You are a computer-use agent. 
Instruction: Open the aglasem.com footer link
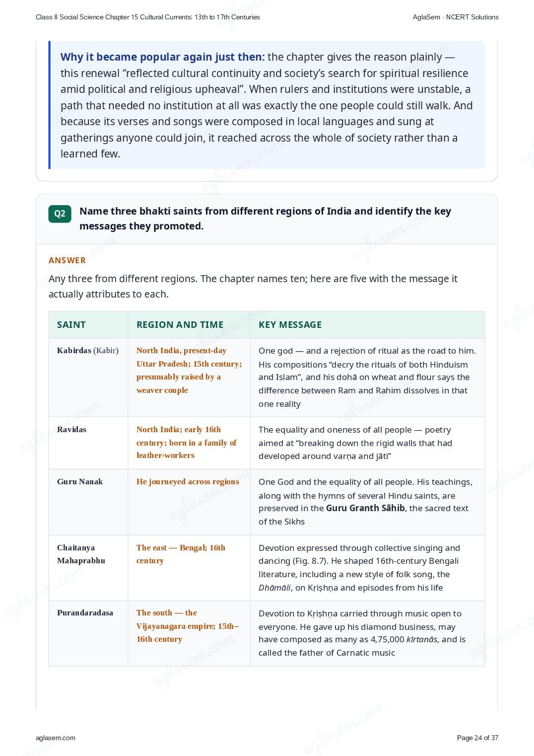(56, 738)
